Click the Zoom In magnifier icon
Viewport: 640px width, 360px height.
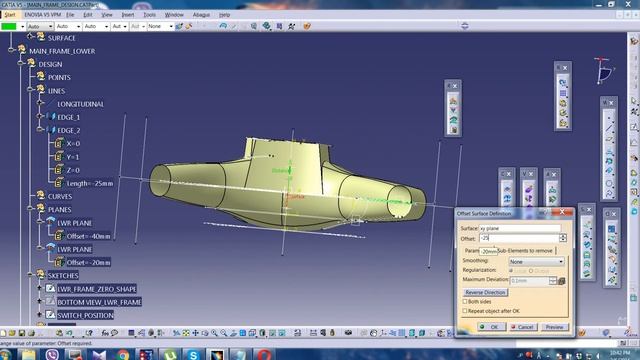click(214, 333)
